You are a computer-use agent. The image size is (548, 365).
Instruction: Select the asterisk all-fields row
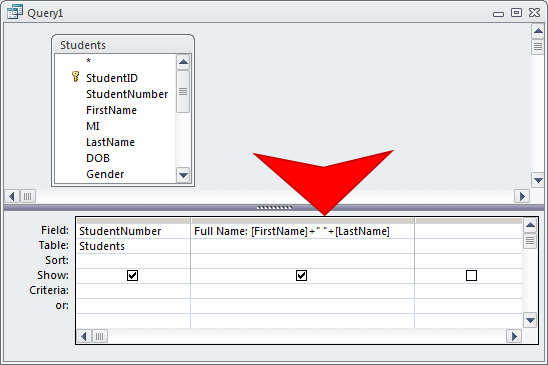point(88,61)
